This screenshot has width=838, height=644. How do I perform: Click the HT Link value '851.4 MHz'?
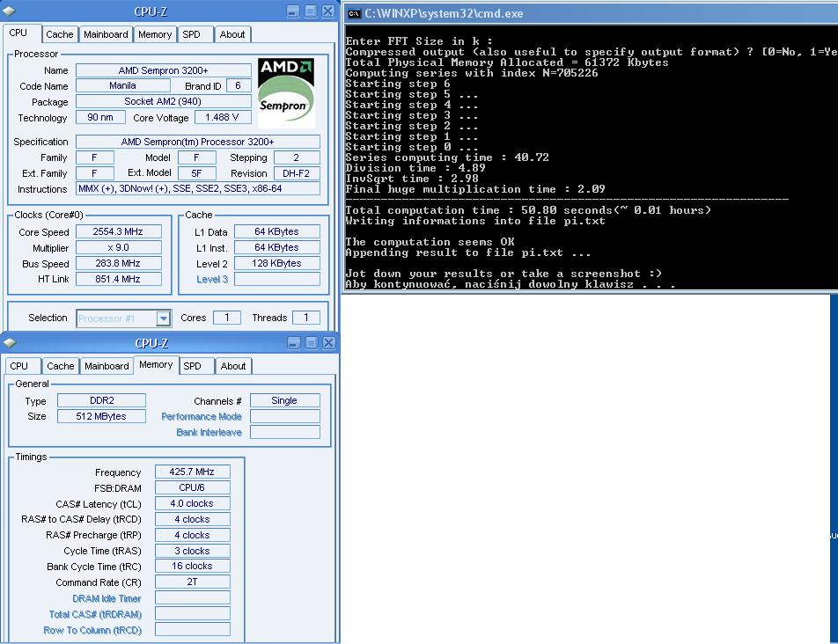click(x=118, y=279)
